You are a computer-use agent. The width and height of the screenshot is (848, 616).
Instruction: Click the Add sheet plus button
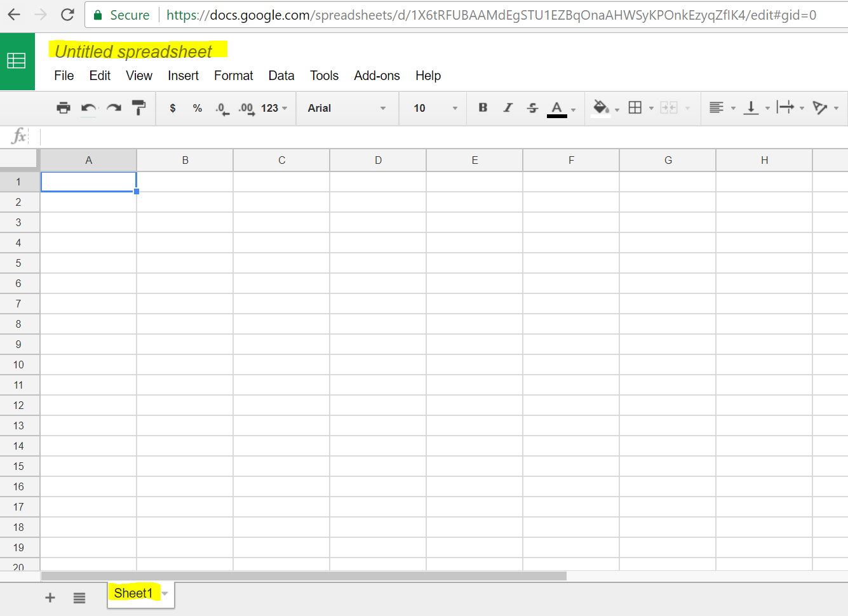coord(50,597)
